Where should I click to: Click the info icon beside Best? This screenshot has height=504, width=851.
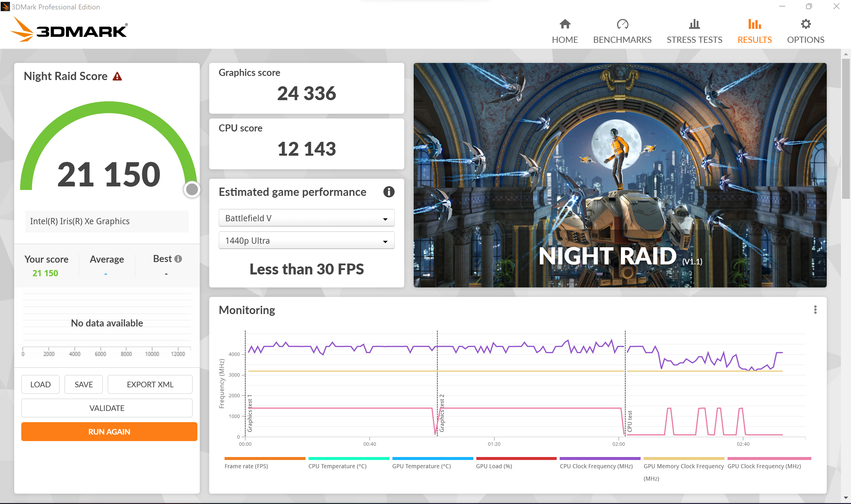(178, 259)
